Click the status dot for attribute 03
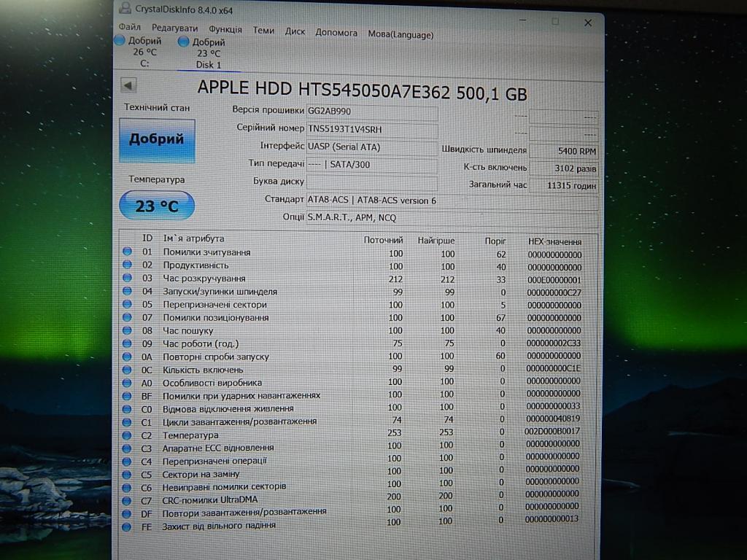Viewport: 747px width, 560px height. [127, 278]
